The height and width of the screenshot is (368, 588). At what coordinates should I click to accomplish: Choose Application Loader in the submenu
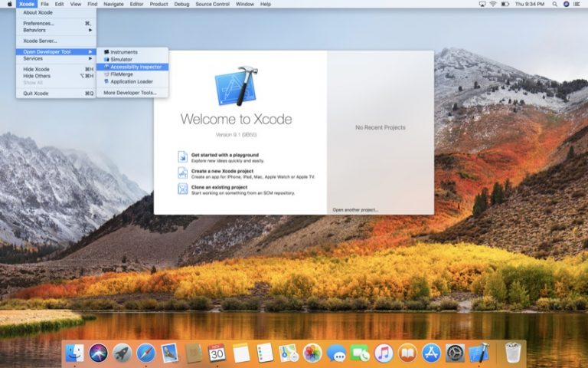point(132,81)
